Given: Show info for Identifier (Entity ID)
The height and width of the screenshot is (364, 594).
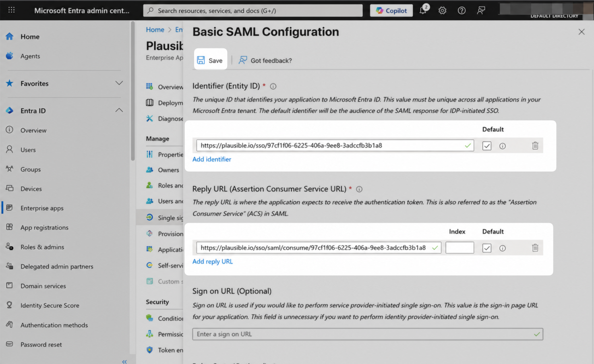Looking at the screenshot, I should pyautogui.click(x=273, y=86).
